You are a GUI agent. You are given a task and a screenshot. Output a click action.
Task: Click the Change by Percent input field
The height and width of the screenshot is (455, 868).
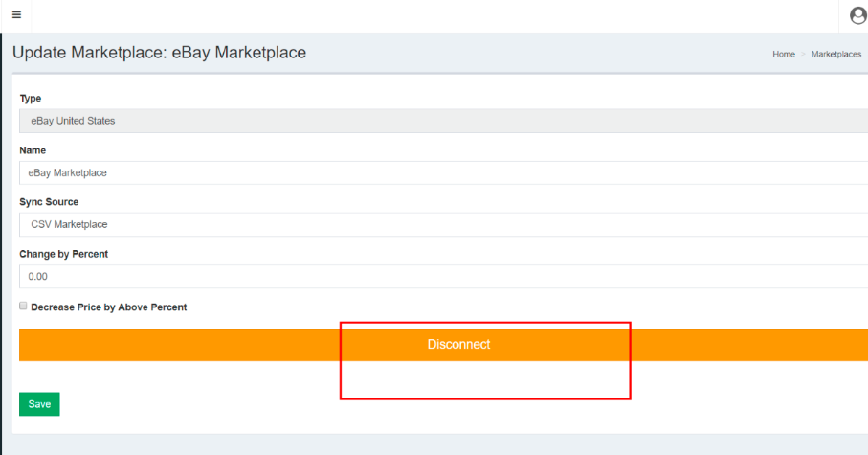[443, 277]
